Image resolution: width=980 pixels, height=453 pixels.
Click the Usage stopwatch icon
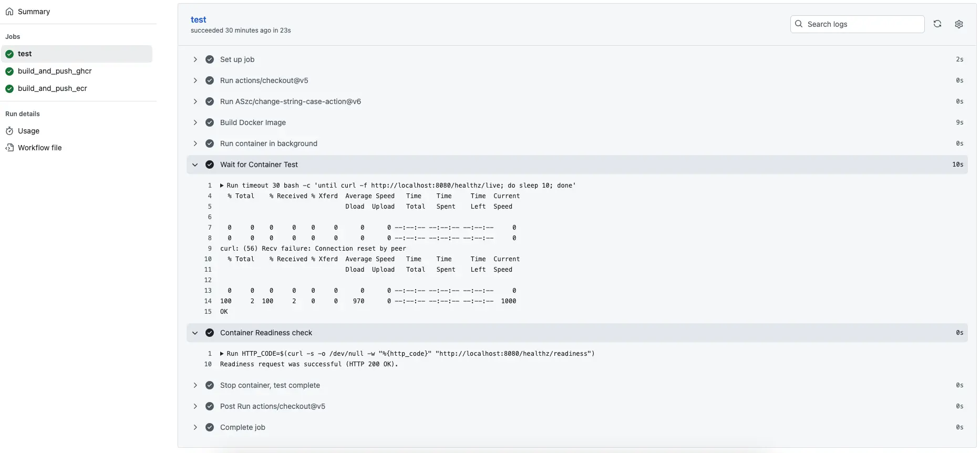tap(9, 131)
